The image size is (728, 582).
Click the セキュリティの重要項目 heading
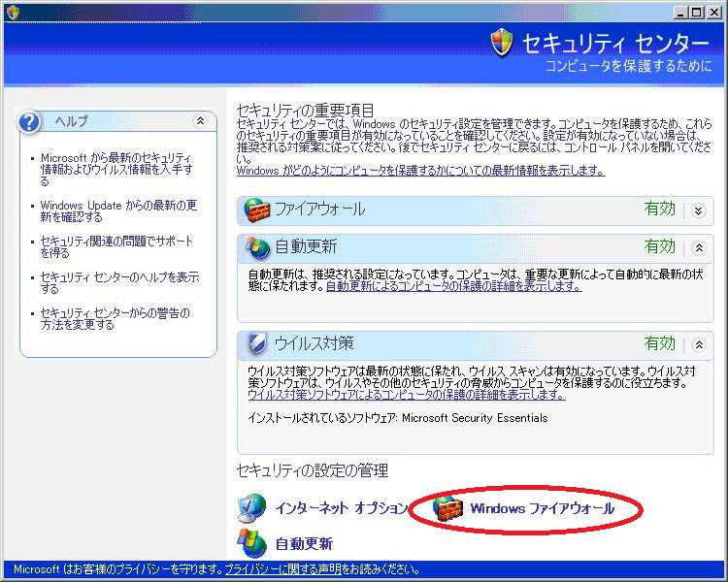click(305, 111)
